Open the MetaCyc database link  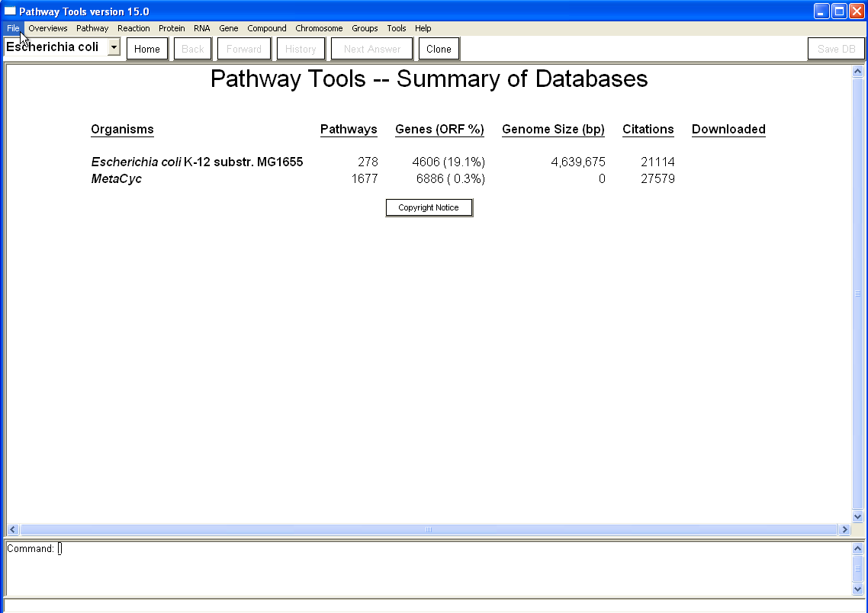pyautogui.click(x=116, y=178)
